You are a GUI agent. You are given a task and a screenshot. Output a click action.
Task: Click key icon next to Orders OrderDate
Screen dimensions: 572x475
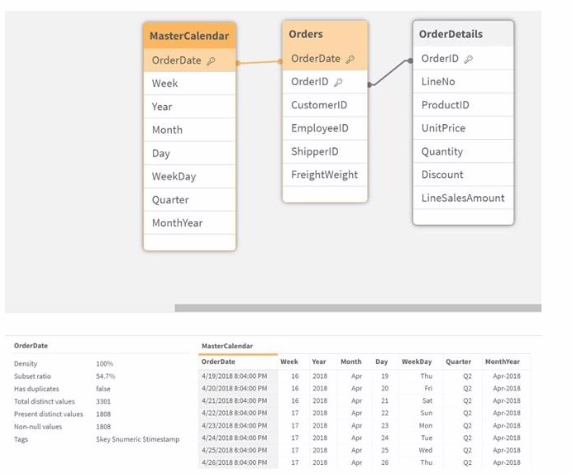pyautogui.click(x=350, y=59)
